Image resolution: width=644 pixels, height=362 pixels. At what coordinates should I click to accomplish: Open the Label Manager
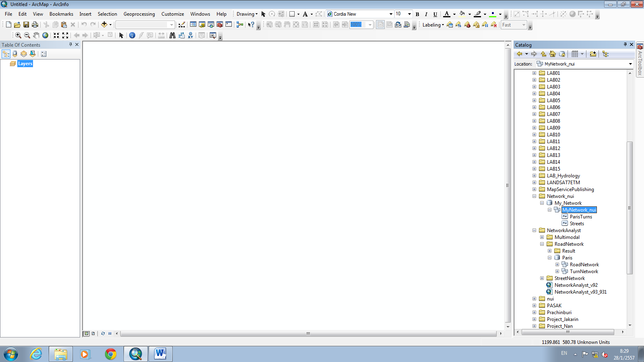point(450,25)
